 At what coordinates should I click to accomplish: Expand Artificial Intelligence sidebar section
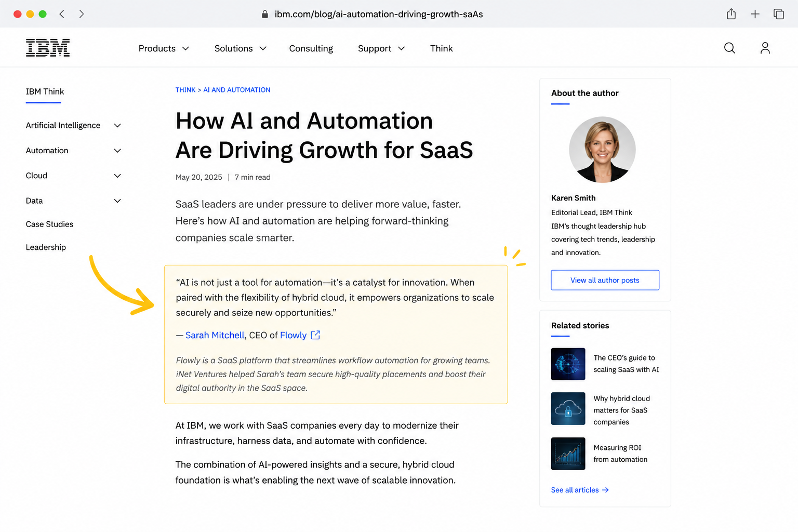(117, 125)
